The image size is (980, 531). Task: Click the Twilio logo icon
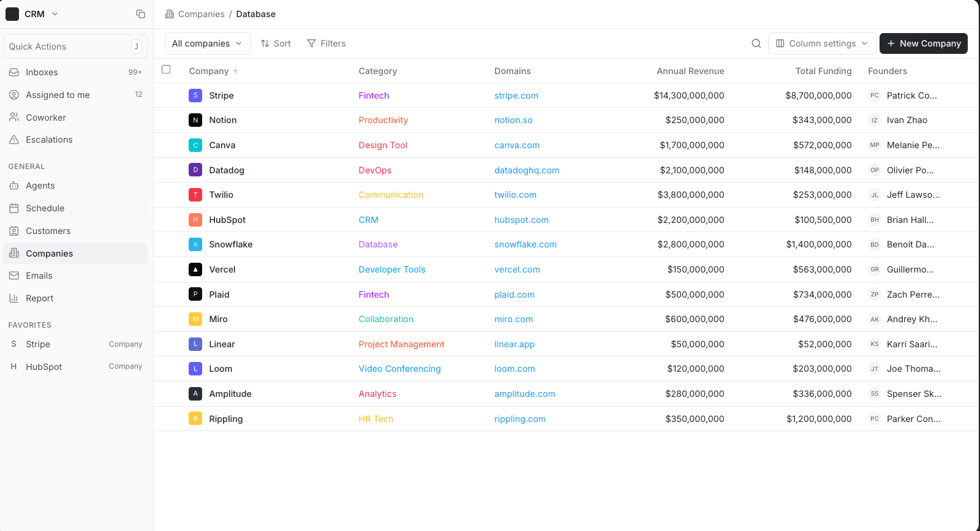coord(195,195)
